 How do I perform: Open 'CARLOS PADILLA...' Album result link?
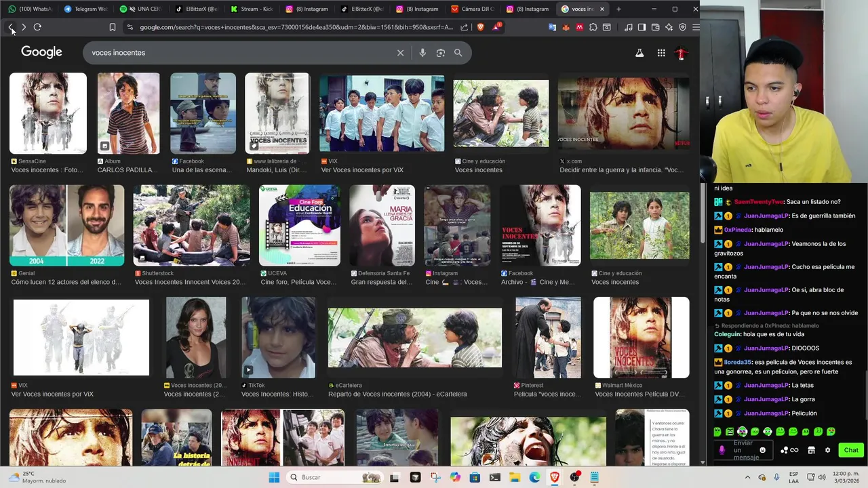(127, 170)
